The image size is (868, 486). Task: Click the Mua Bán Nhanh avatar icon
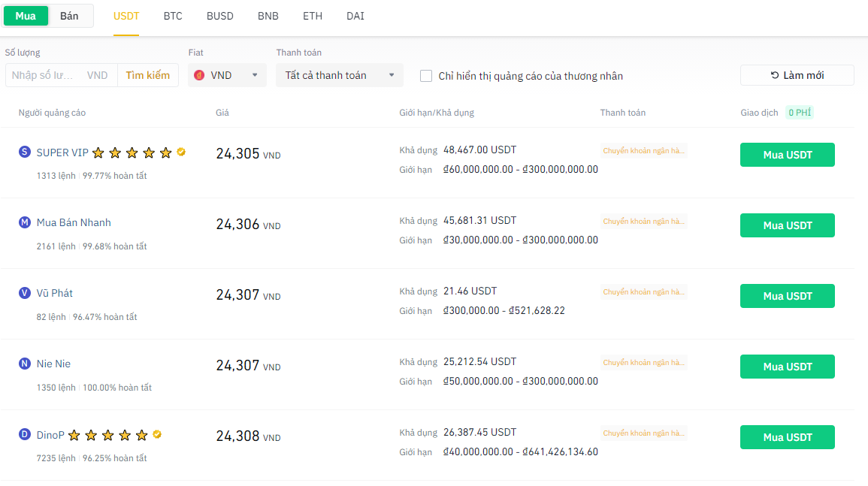25,222
